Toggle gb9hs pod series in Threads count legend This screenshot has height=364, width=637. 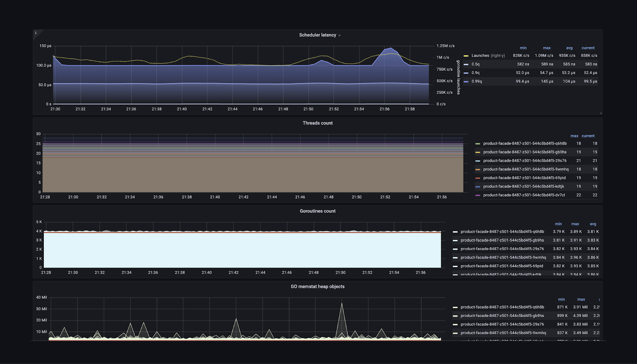coord(525,152)
